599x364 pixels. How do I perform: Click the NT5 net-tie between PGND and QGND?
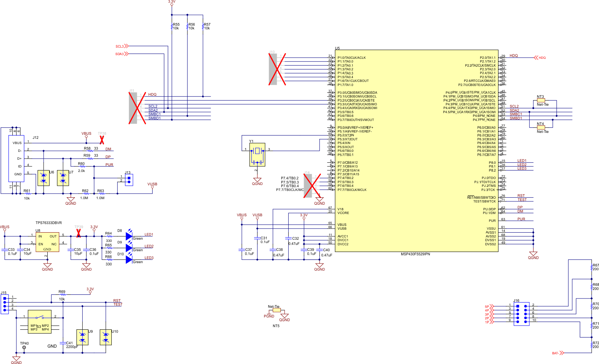pos(277,310)
